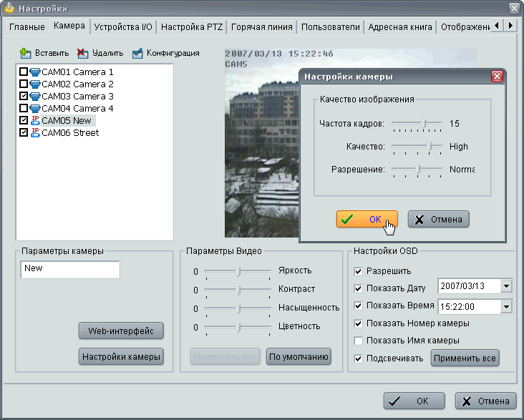Click the Вставить toolbar label

click(52, 53)
